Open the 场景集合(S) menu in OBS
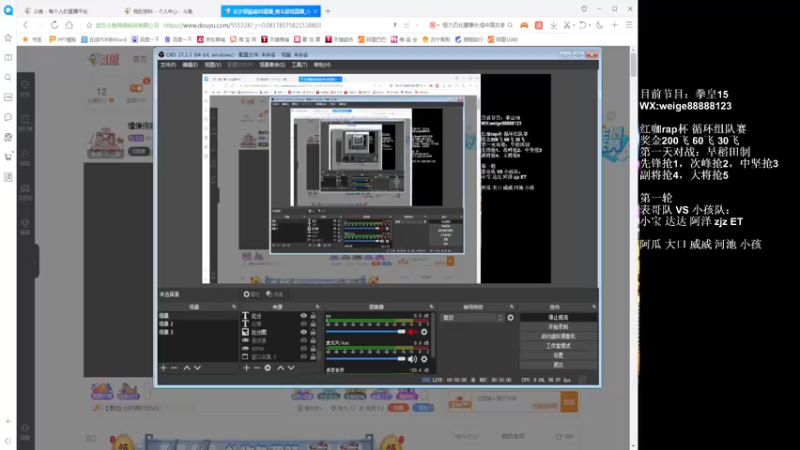 pyautogui.click(x=272, y=65)
